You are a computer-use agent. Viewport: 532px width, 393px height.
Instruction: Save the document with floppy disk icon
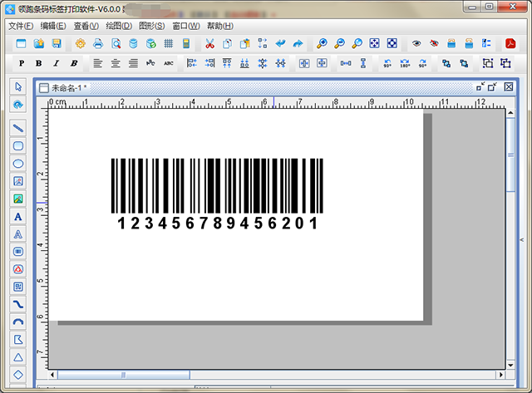click(x=57, y=43)
